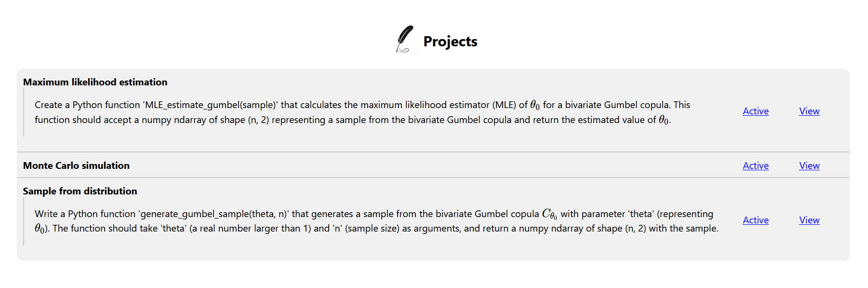View the Maximum likelihood estimation project
This screenshot has height=288, width=868.
tap(809, 111)
